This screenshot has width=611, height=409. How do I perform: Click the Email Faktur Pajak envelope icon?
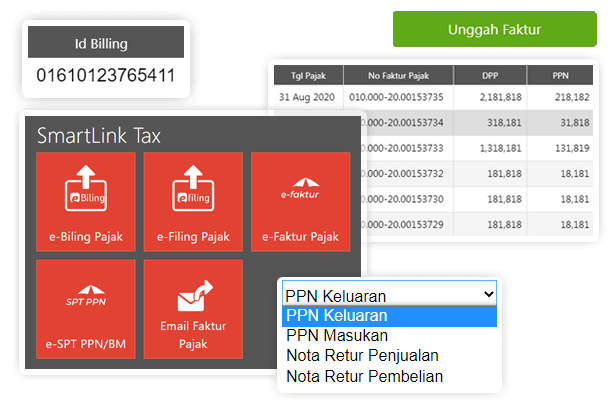[192, 295]
